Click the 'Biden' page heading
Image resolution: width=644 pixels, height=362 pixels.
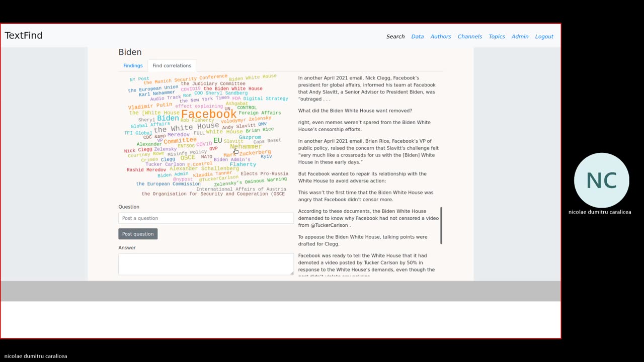130,52
